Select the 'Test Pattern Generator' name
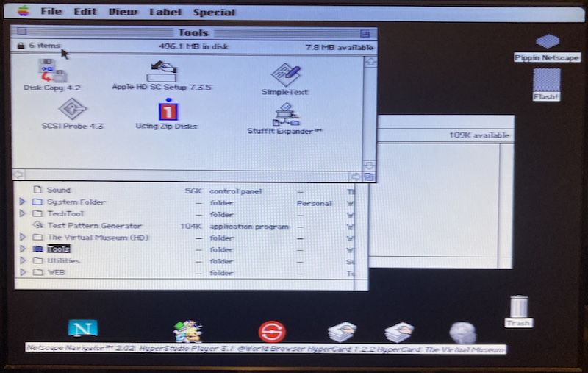The width and height of the screenshot is (588, 373). tap(95, 226)
